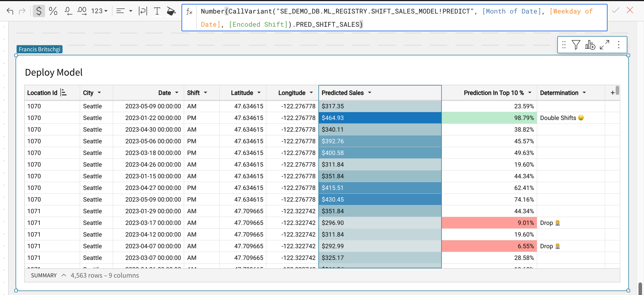Open City column dropdown
This screenshot has height=295, width=644.
tap(99, 93)
